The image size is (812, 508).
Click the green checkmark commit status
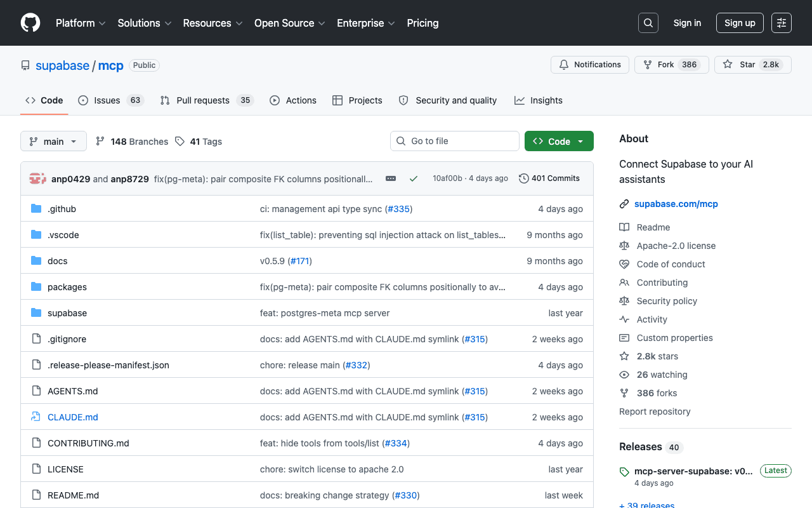click(x=414, y=178)
